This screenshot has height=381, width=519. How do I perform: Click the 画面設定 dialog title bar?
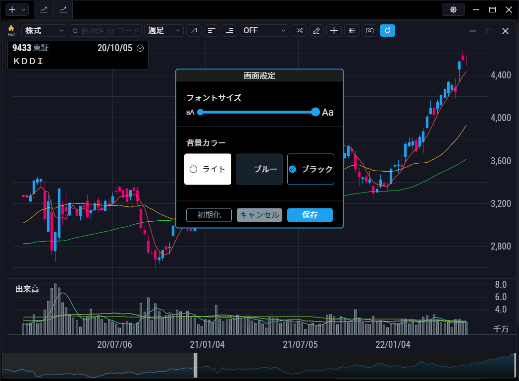pos(259,76)
